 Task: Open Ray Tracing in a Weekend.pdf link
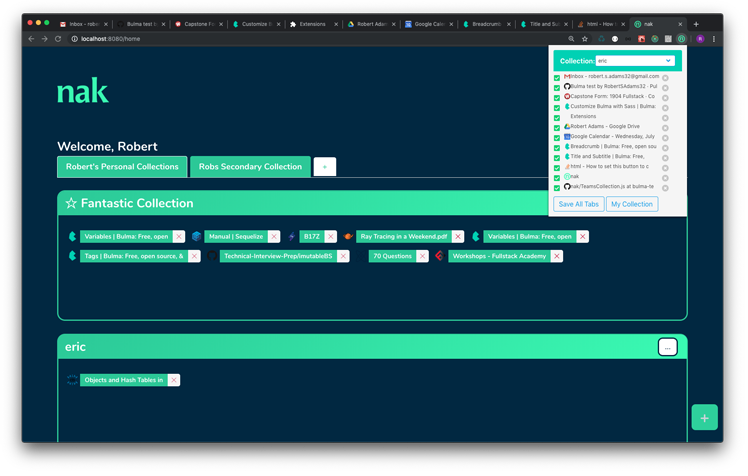coord(404,237)
